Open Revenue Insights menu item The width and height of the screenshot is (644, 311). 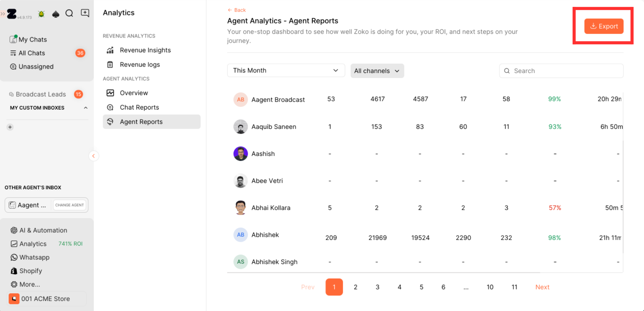(x=145, y=50)
